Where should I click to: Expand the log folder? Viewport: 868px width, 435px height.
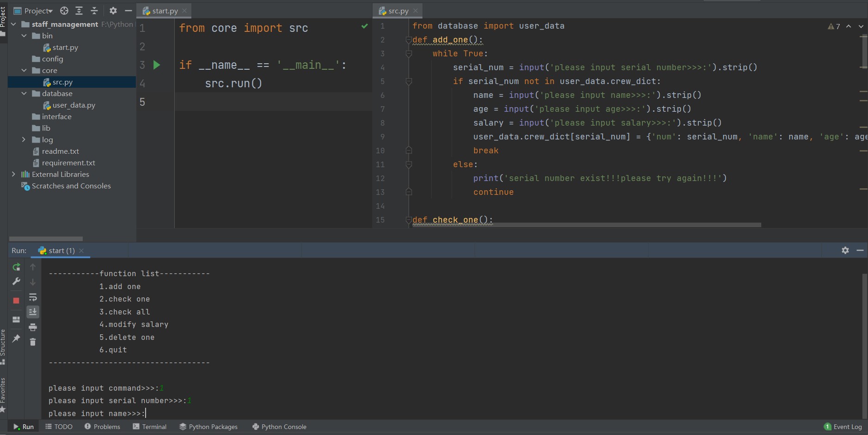coord(24,139)
